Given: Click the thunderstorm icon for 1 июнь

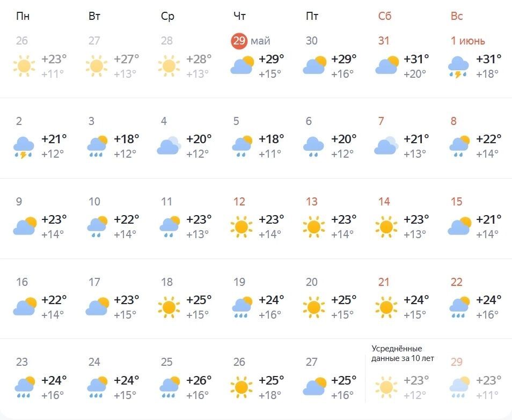Looking at the screenshot, I should point(459,67).
